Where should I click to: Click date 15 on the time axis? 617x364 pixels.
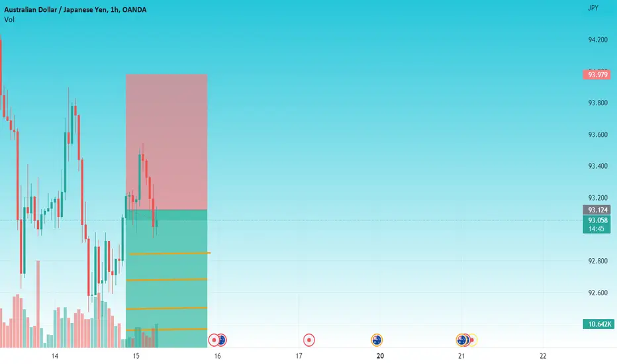point(136,356)
